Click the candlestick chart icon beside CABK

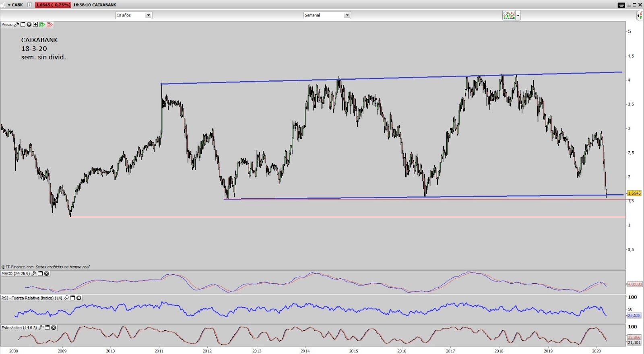(x=4, y=5)
